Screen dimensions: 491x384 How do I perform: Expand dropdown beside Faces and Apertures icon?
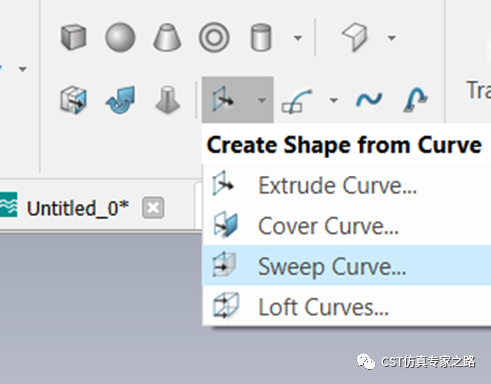point(392,38)
